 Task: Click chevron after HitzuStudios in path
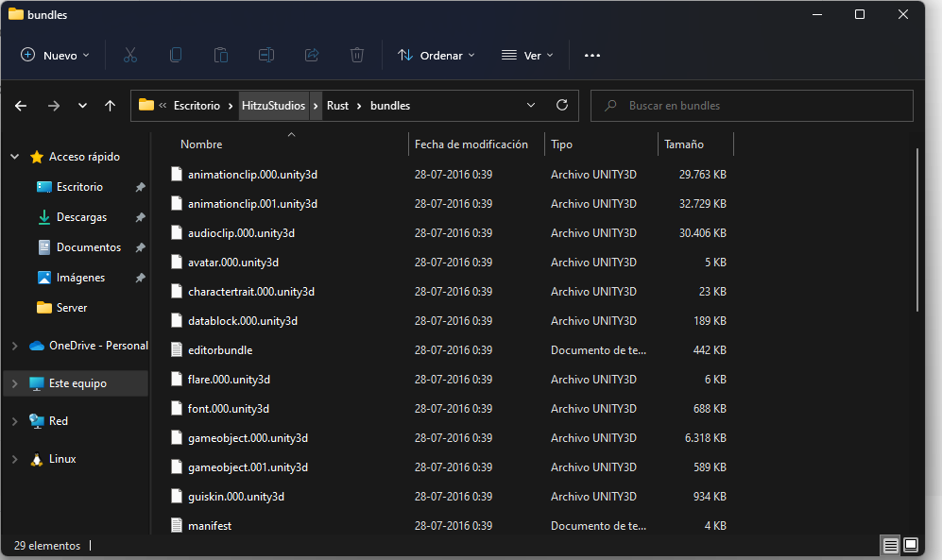(316, 106)
